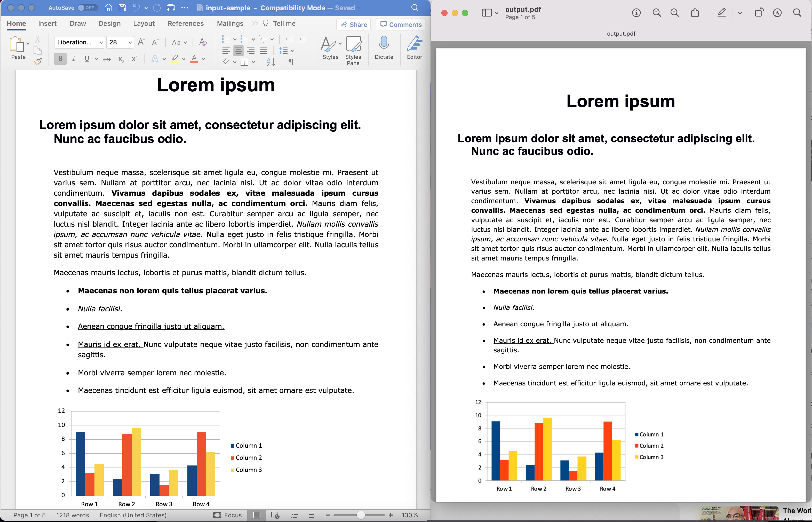Image resolution: width=812 pixels, height=522 pixels.
Task: Toggle Subscript formatting
Action: click(121, 59)
